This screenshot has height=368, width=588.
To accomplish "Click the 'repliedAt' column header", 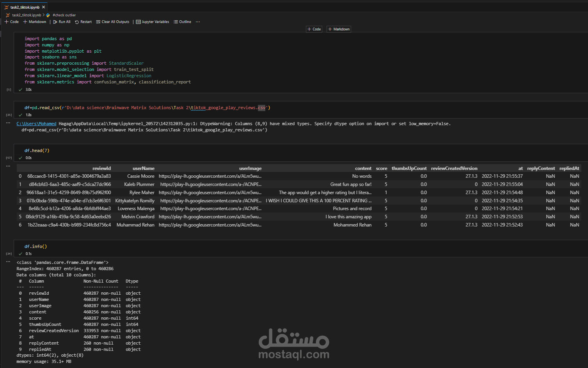I will (x=569, y=168).
